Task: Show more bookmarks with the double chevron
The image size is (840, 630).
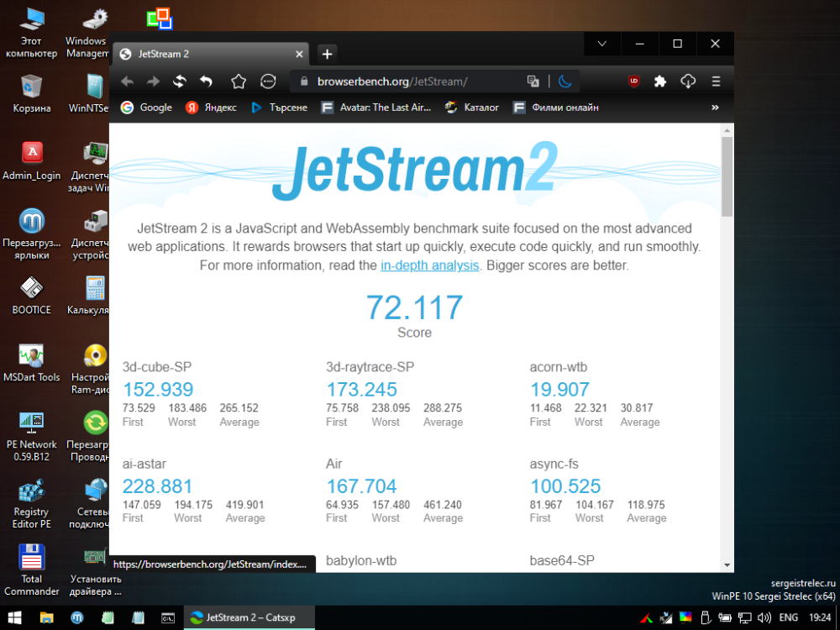Action: [715, 108]
